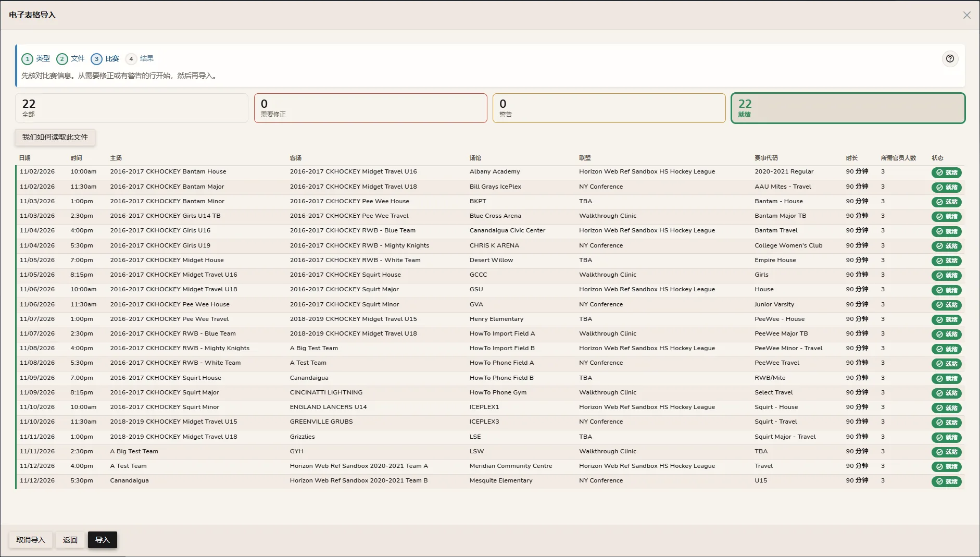Click ready badge for ICEPLEX1 row
The width and height of the screenshot is (980, 557).
click(x=946, y=408)
